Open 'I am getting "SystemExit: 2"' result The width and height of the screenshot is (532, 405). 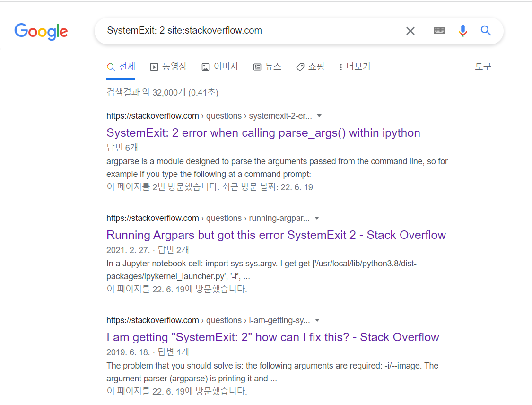pyautogui.click(x=273, y=337)
